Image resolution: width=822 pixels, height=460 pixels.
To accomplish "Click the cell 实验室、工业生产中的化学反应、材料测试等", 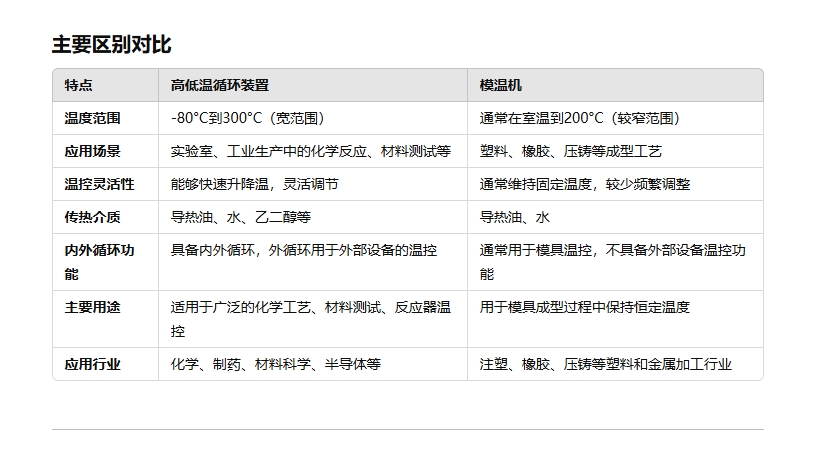I will (311, 151).
